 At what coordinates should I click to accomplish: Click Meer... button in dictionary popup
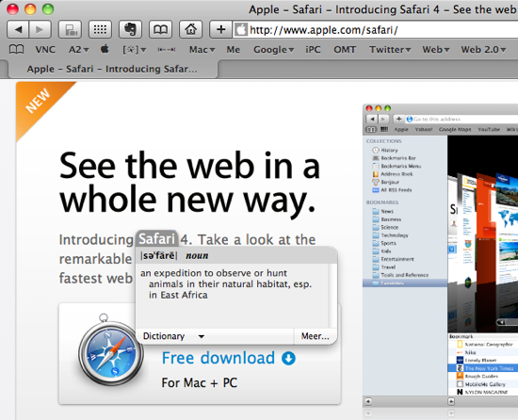click(x=316, y=336)
